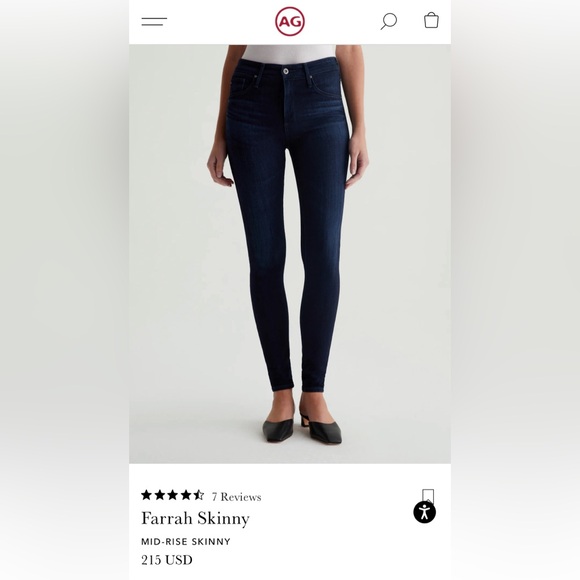The width and height of the screenshot is (580, 580).
Task: Click the Farrah Skinny product title
Action: click(195, 519)
